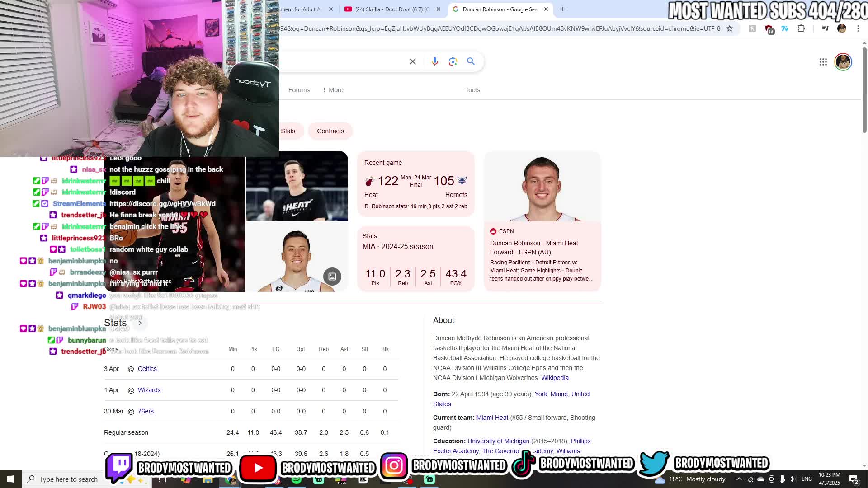The height and width of the screenshot is (488, 868).
Task: Open the search Tools option
Action: click(472, 90)
